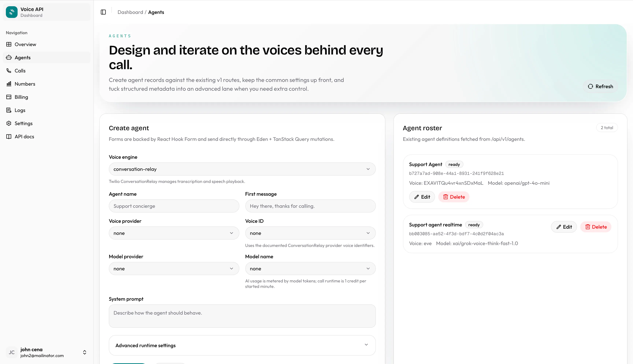Click the Voice: eve text
Image resolution: width=633 pixels, height=364 pixels.
(x=420, y=243)
